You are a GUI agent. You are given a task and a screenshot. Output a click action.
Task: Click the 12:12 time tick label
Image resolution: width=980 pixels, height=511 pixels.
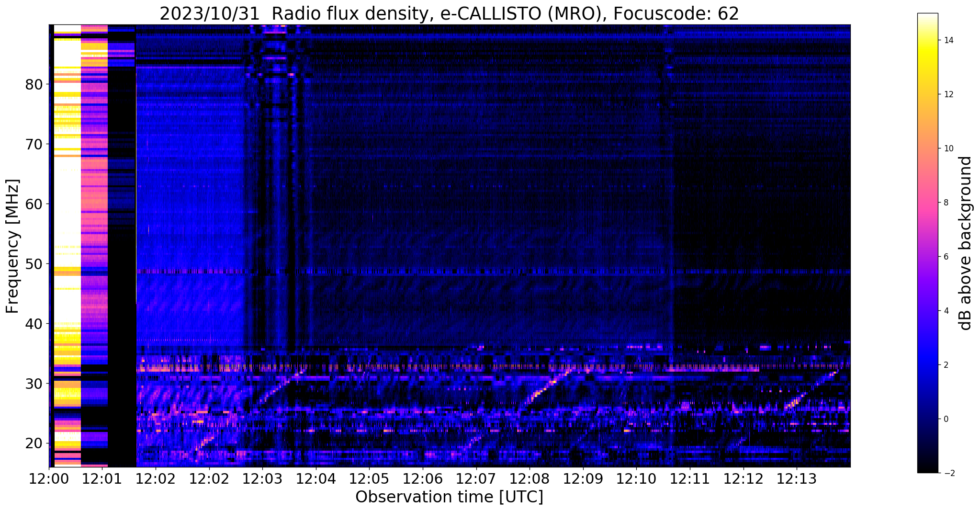click(x=743, y=478)
